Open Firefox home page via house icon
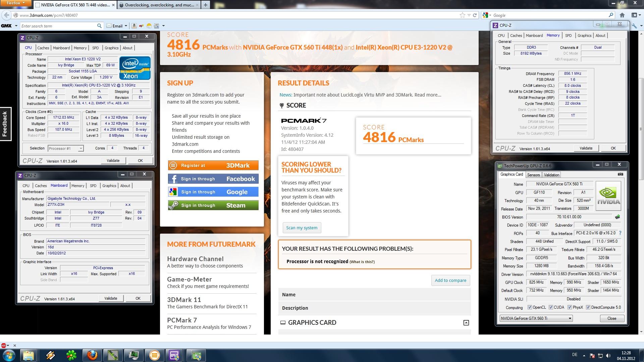The height and width of the screenshot is (362, 644). point(622,15)
